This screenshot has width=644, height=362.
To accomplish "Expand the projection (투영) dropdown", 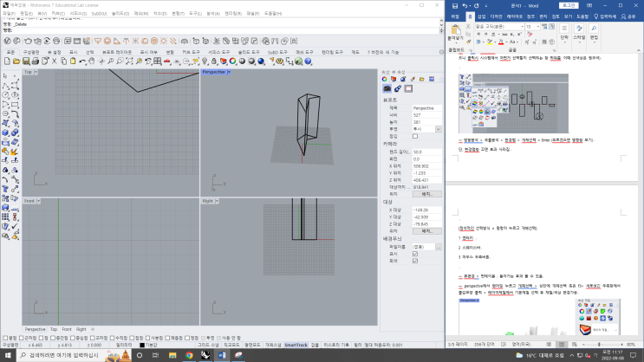I will (426, 129).
